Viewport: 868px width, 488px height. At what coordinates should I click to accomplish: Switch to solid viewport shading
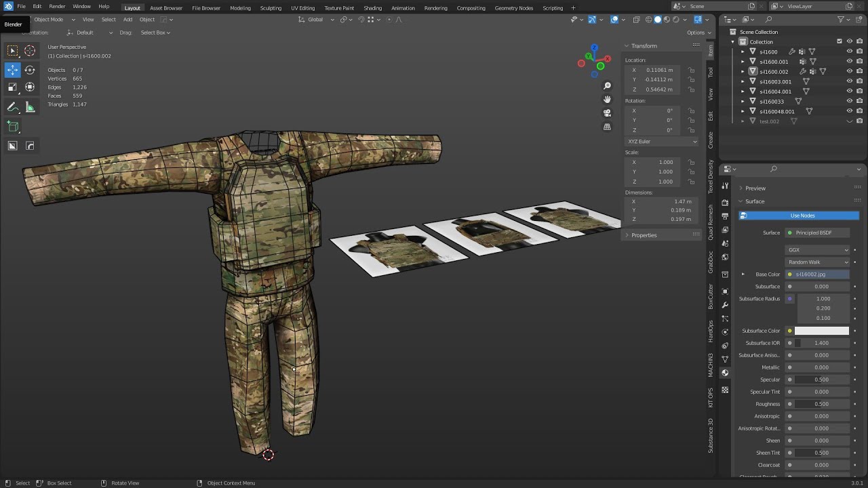pos(657,20)
